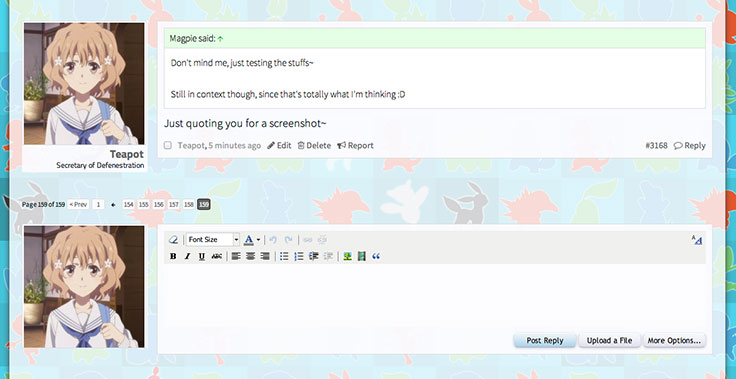736x379 pixels.
Task: Go to page 158
Action: (189, 204)
